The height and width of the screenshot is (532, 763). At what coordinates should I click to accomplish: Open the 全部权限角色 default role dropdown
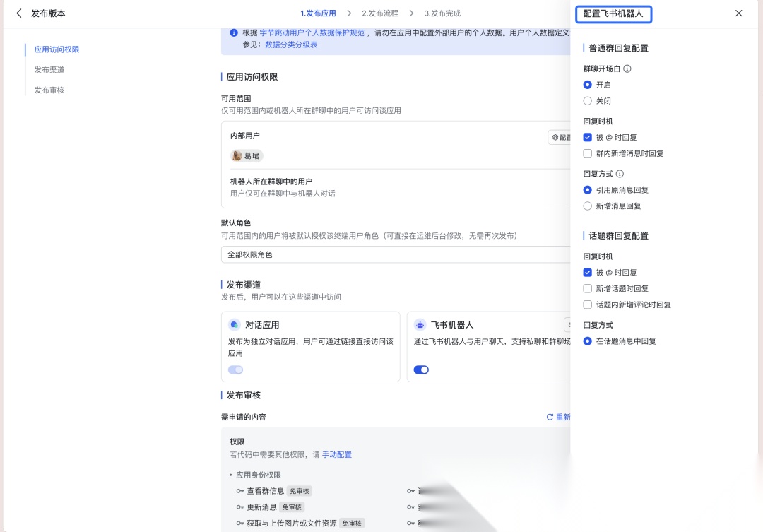point(396,254)
